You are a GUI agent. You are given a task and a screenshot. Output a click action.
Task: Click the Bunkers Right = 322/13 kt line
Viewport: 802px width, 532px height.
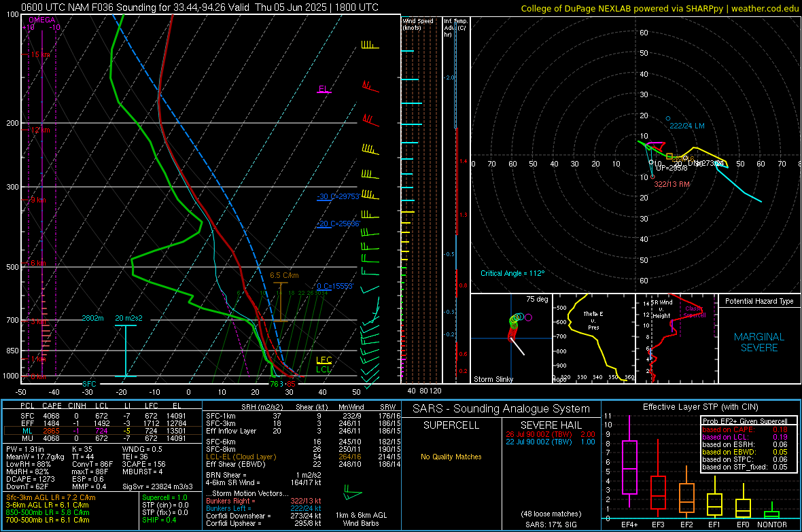coord(264,501)
